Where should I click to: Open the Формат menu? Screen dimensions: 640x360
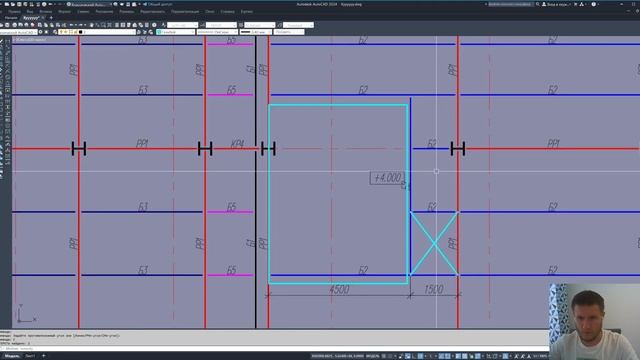click(64, 11)
